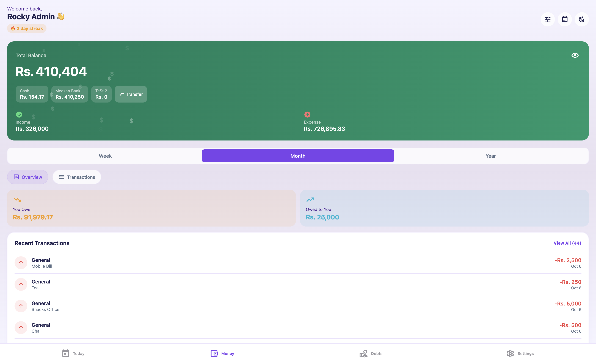Click the arrow icon beside Snacks Office
The image size is (596, 364).
(x=21, y=306)
